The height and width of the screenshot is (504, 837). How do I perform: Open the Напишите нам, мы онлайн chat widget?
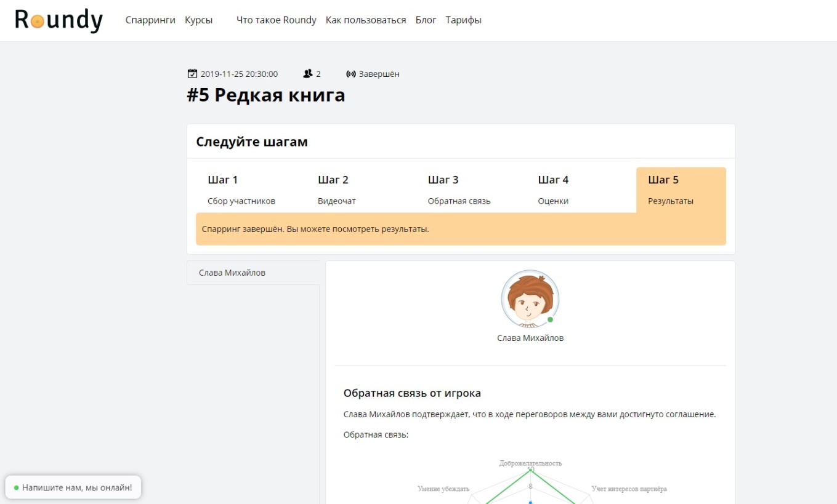pyautogui.click(x=73, y=487)
